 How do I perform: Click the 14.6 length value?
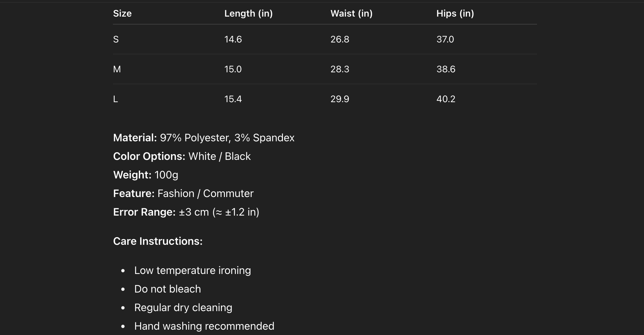pos(233,39)
